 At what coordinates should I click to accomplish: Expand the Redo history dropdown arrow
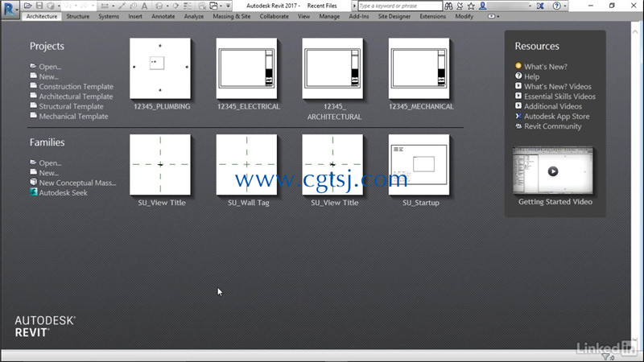[x=93, y=6]
